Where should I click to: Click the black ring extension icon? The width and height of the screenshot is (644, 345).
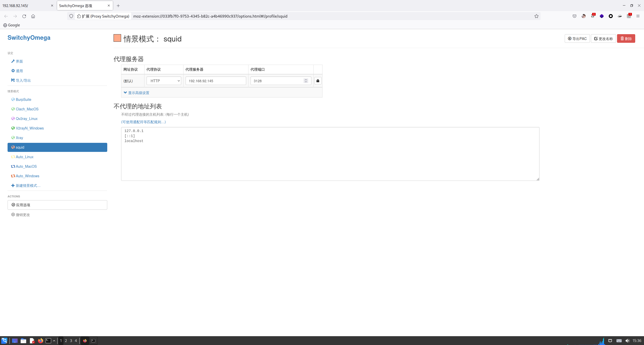point(611,16)
